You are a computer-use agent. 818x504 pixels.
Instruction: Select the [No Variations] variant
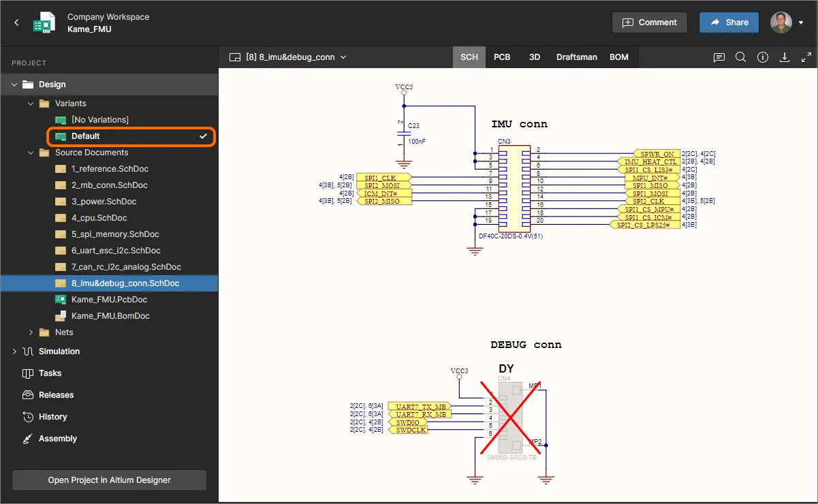coord(99,120)
